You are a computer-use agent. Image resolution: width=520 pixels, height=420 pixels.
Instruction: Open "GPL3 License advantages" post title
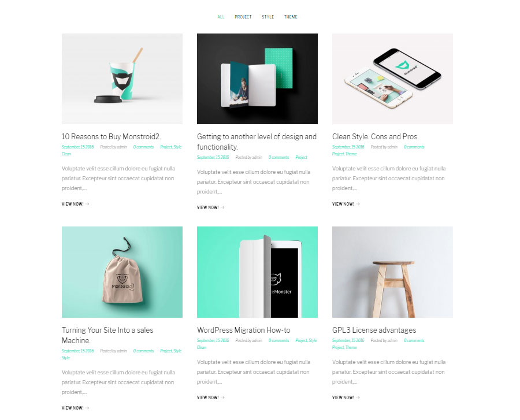point(374,330)
